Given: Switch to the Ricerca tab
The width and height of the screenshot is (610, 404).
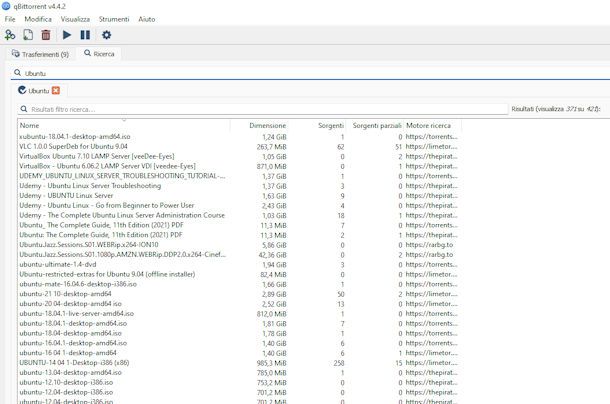Looking at the screenshot, I should point(99,54).
